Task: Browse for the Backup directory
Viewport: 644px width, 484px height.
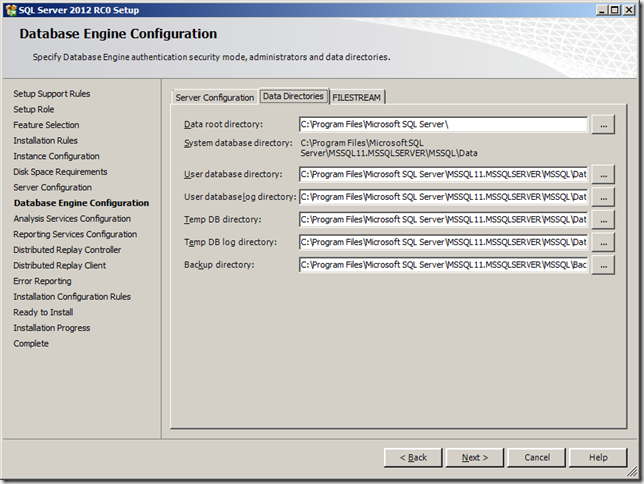Action: tap(603, 265)
